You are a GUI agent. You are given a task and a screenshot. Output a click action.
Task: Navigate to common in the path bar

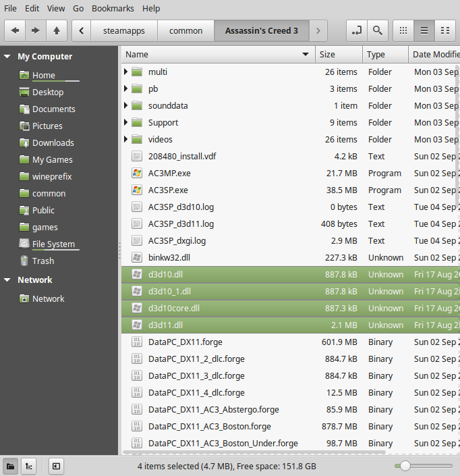(185, 30)
